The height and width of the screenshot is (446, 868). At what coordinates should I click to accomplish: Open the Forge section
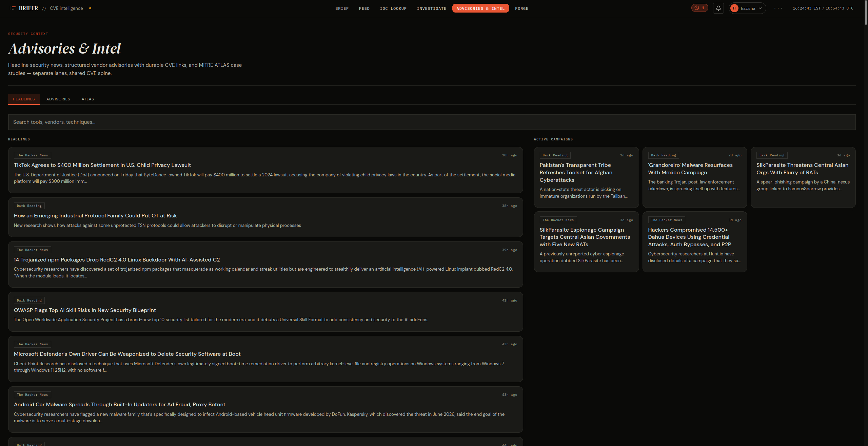point(521,8)
